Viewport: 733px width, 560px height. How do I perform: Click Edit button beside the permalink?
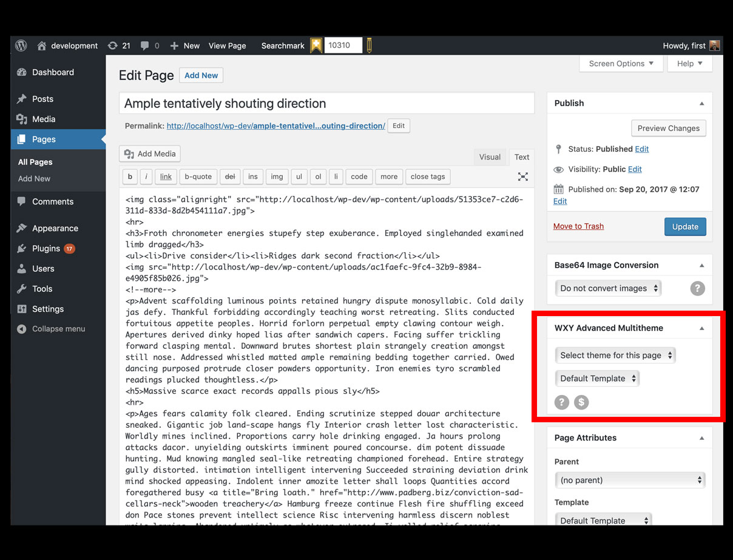pos(399,126)
